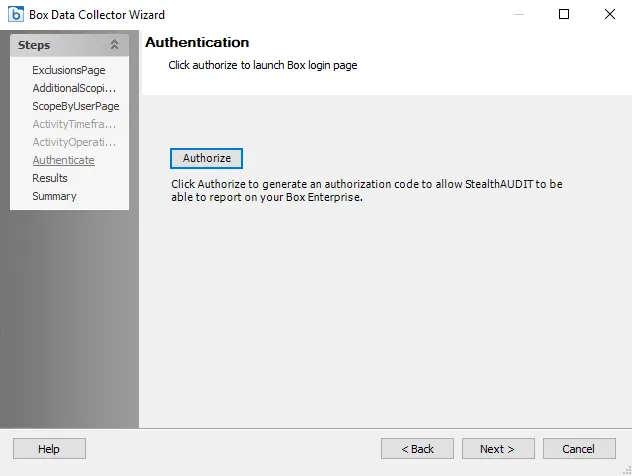The image size is (632, 476).
Task: Click the Box app icon in title bar
Action: pos(16,14)
